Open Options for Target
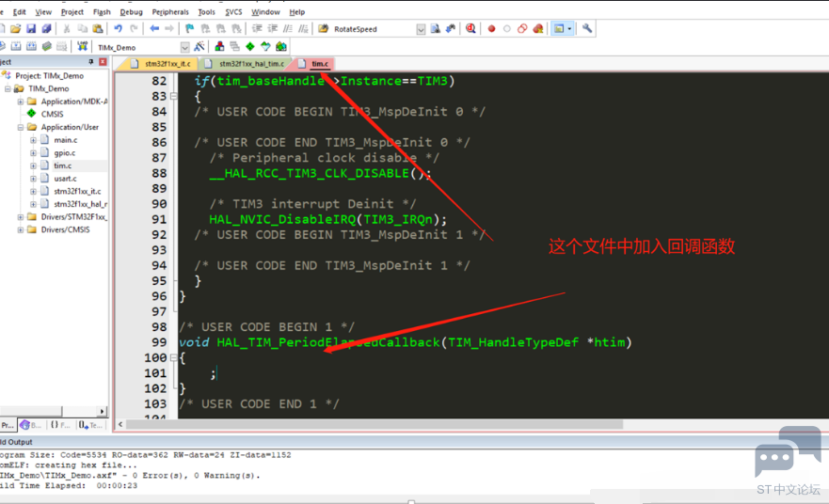This screenshot has height=504, width=829. click(x=199, y=46)
